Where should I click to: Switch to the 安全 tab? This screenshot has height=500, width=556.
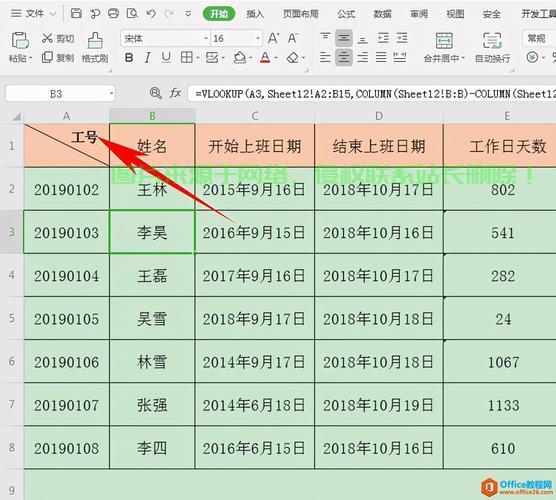coord(492,14)
